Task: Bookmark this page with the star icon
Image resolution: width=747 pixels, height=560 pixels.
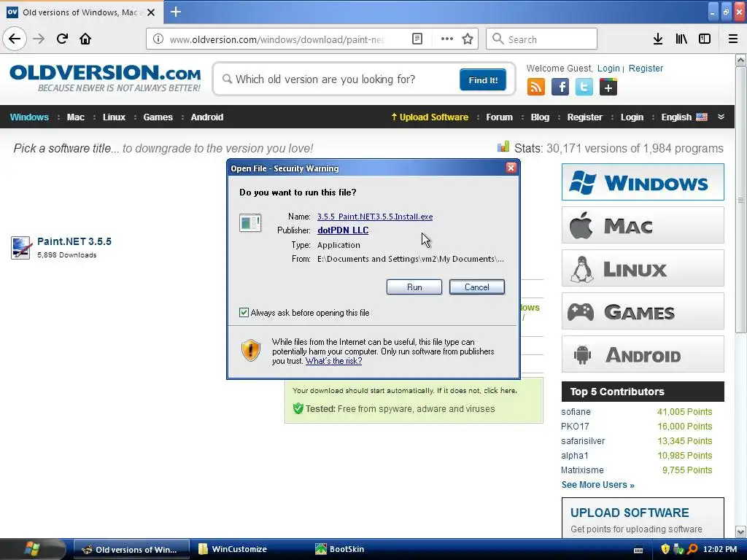Action: click(x=468, y=39)
